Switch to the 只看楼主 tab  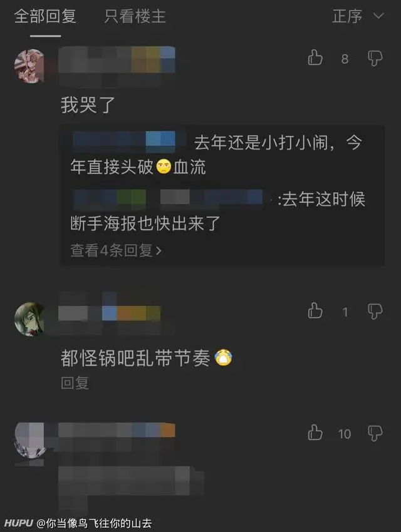pos(135,16)
